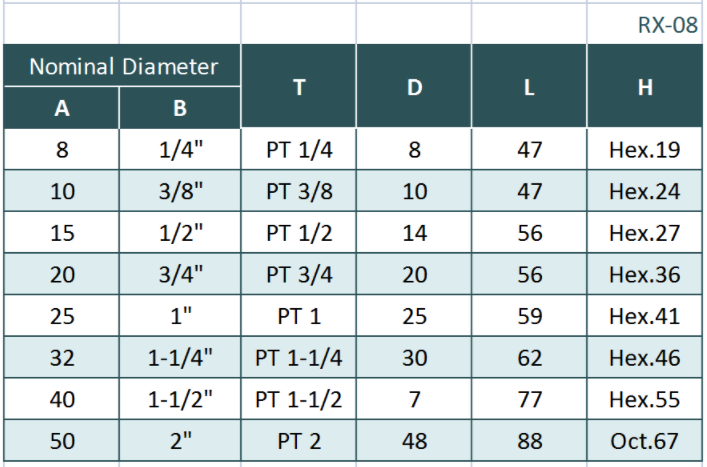
Task: Click the 3/8" cell in column B
Action: (180, 192)
